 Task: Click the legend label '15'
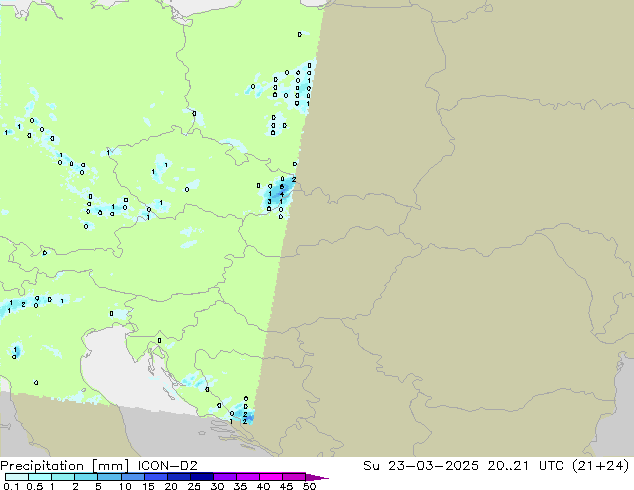tap(148, 486)
